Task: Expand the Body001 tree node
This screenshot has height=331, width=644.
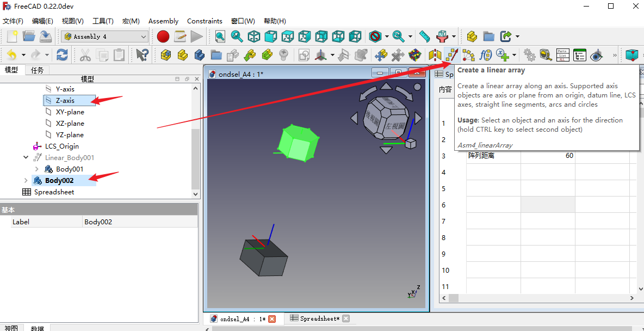Action: [37, 169]
